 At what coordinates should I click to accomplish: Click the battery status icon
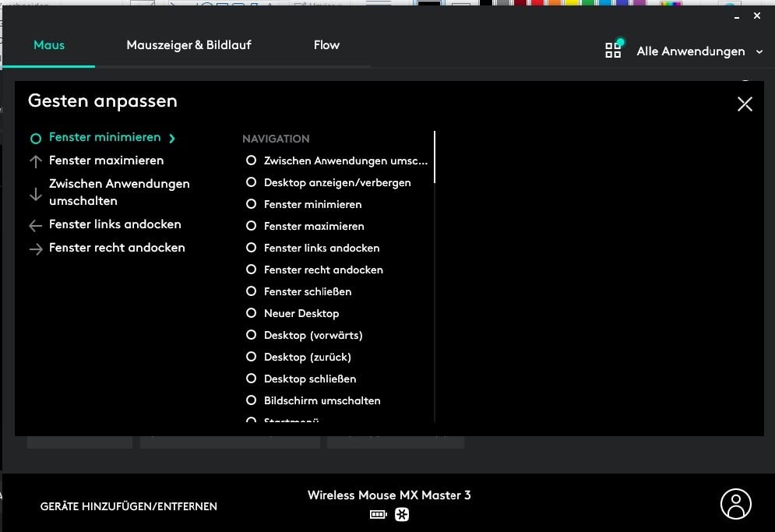(x=378, y=515)
